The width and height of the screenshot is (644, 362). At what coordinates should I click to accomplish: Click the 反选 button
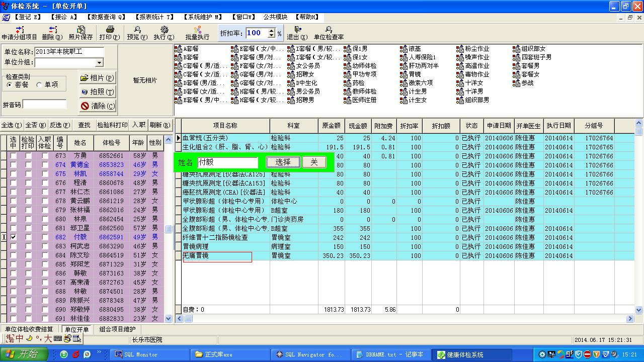pos(60,125)
